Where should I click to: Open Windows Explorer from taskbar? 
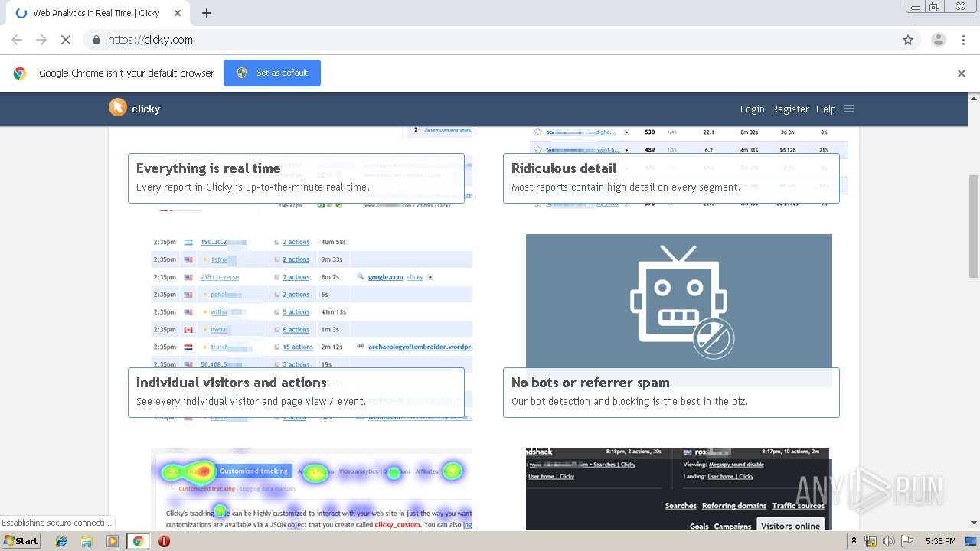click(x=87, y=541)
